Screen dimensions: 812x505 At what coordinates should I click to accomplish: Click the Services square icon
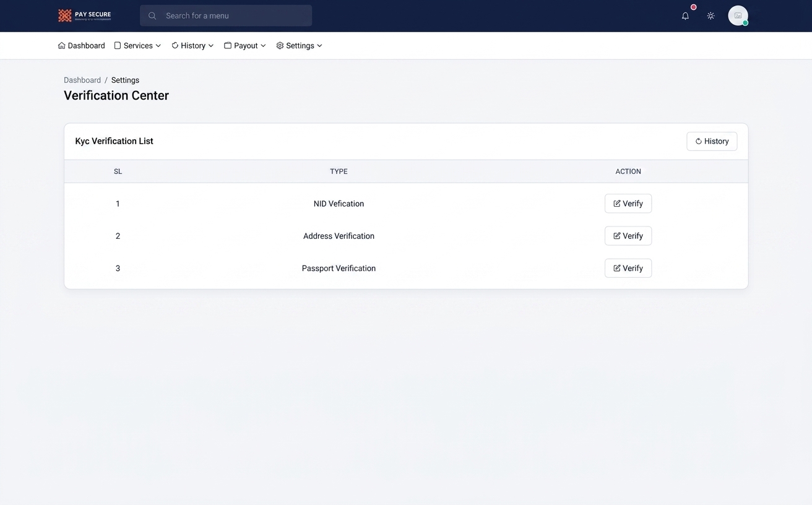[118, 46]
